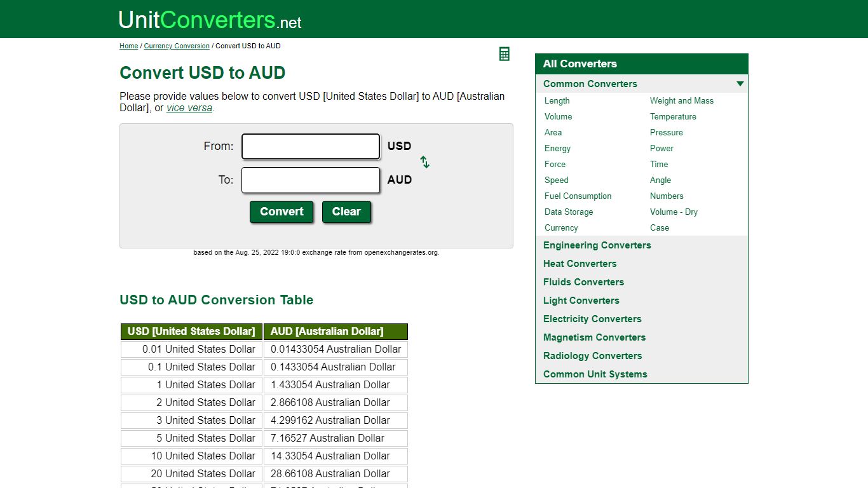Open the Angle converter

(x=660, y=180)
